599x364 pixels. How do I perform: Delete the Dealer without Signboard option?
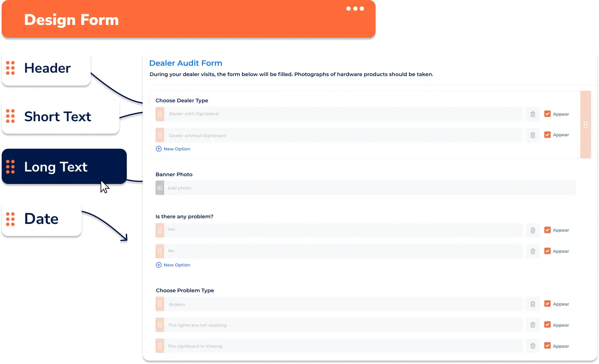532,135
